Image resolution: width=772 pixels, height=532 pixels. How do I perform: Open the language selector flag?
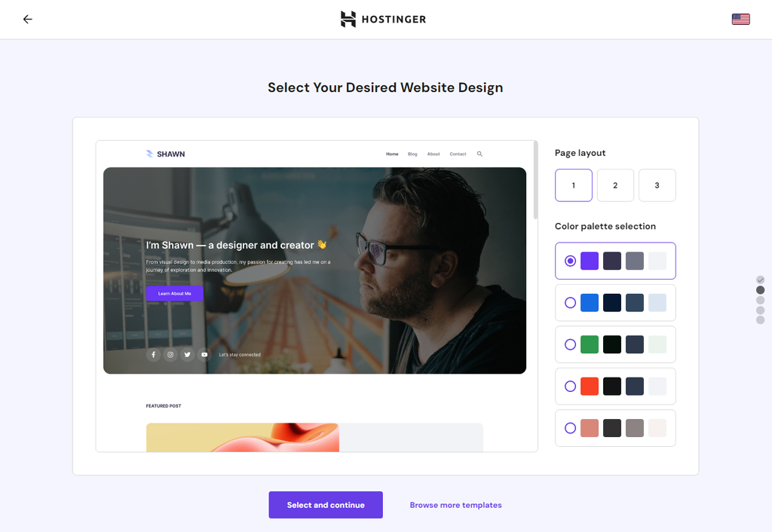[740, 19]
